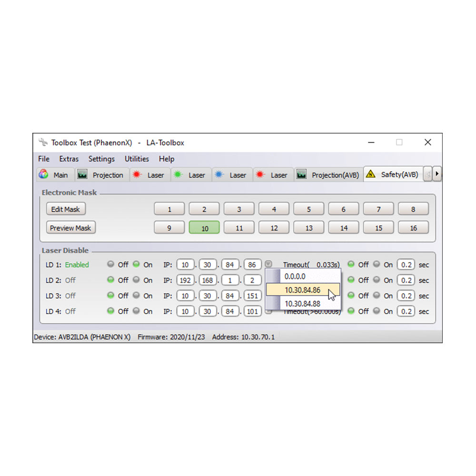This screenshot has height=476, width=476.
Task: Toggle the LD 1 IP address dropdown arrow
Action: pos(268,264)
